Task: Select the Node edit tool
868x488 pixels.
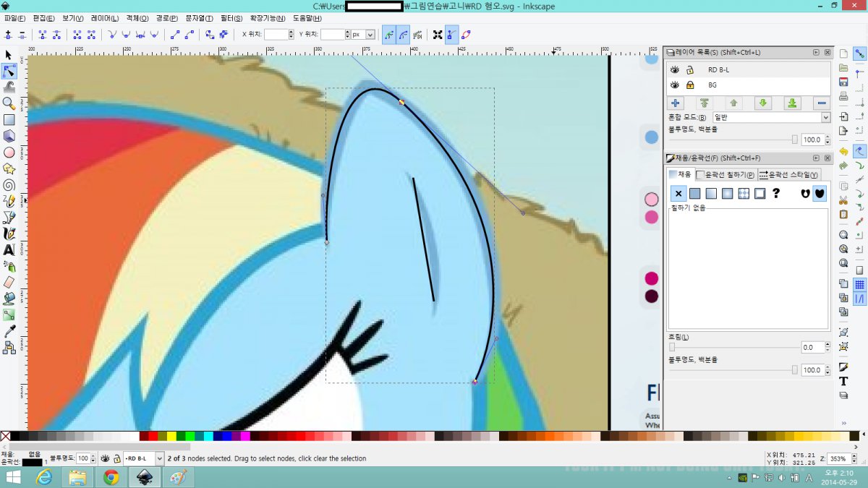Action: pos(9,71)
